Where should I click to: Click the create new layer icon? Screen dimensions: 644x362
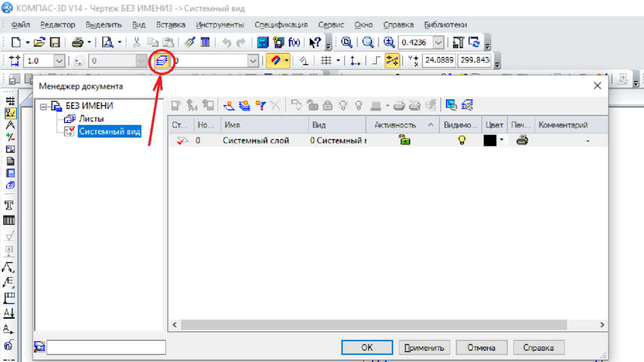pyautogui.click(x=230, y=106)
